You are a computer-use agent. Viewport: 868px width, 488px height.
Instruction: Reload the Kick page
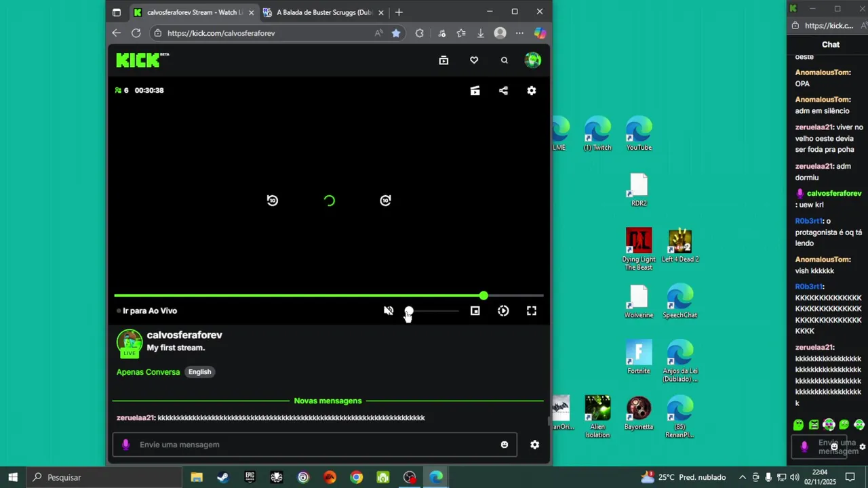pyautogui.click(x=136, y=33)
